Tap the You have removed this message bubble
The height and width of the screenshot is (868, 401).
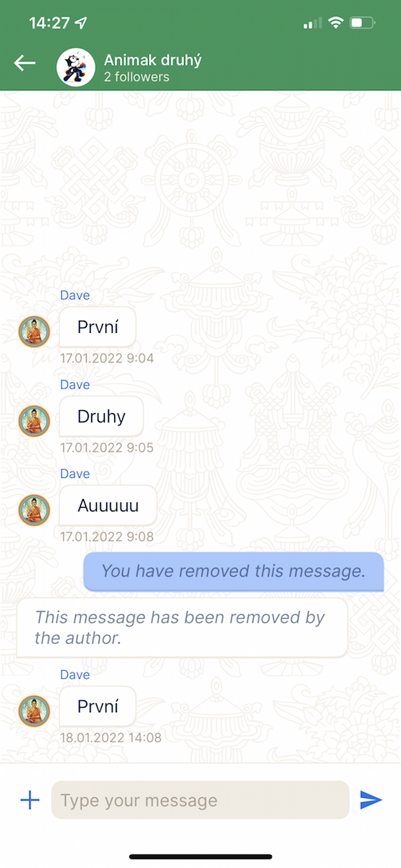pos(233,572)
